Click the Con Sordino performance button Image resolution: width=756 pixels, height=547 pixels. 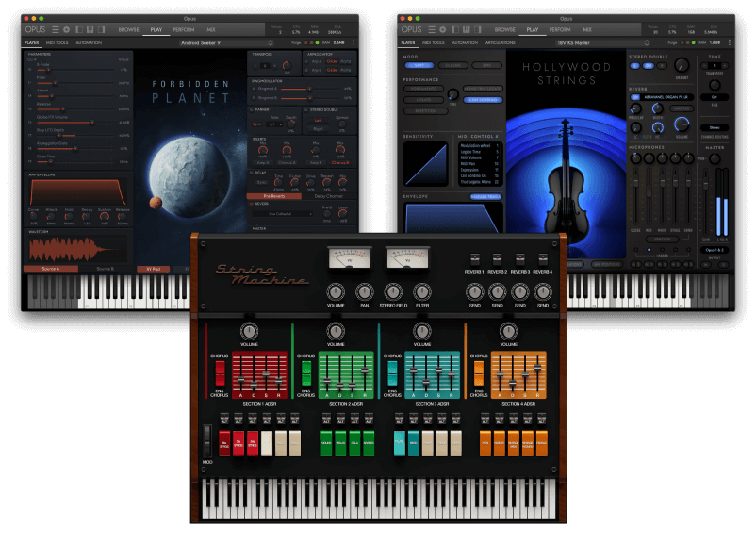tap(483, 98)
